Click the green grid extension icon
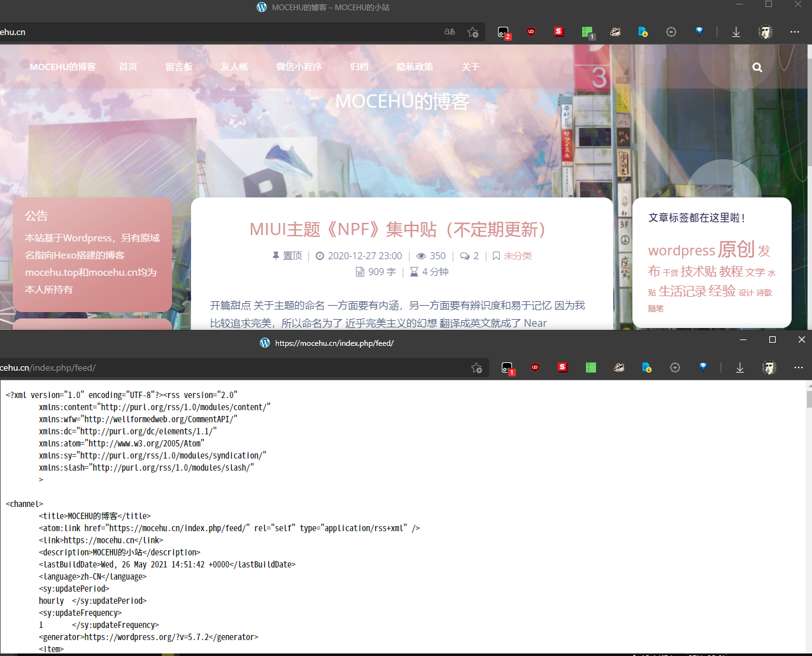The width and height of the screenshot is (812, 656). click(x=587, y=31)
